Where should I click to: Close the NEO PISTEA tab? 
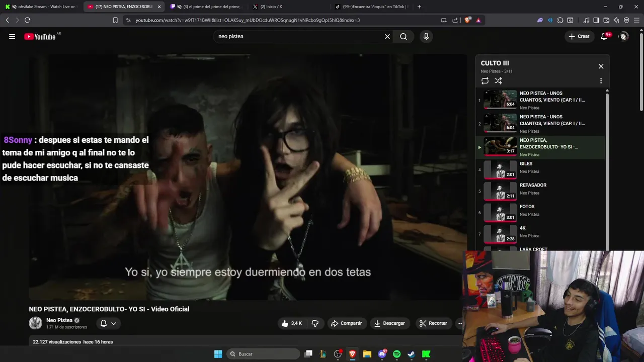point(159,7)
